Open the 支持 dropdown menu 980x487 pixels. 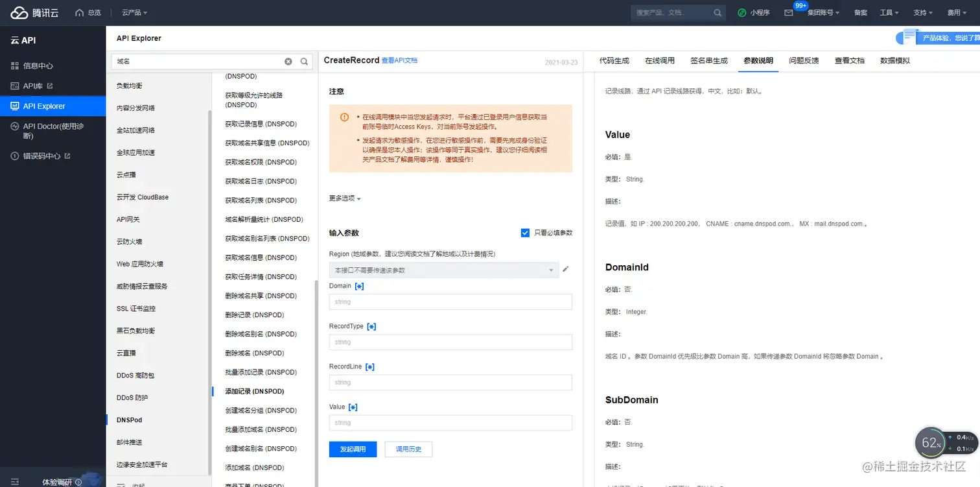(923, 12)
